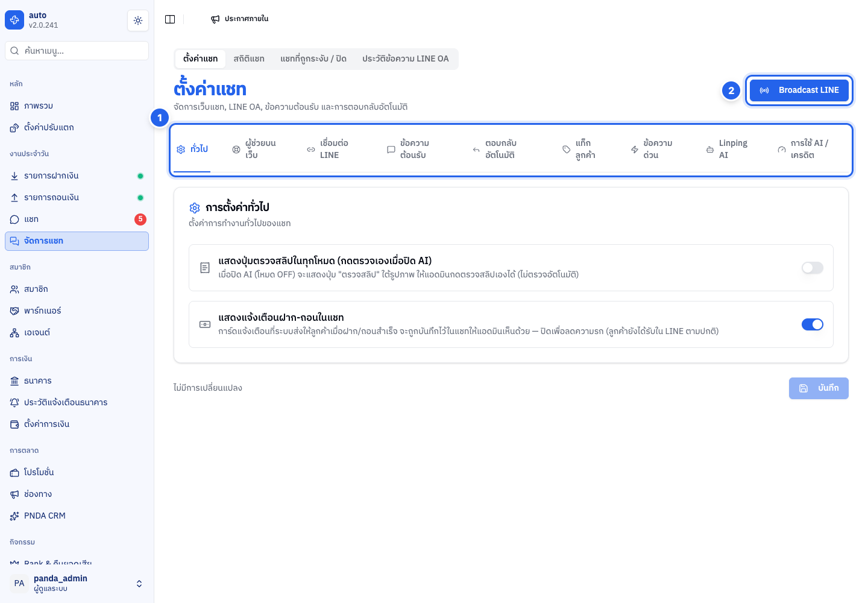Click the แชท speech bubble icon
Image resolution: width=868 pixels, height=603 pixels.
pyautogui.click(x=14, y=219)
